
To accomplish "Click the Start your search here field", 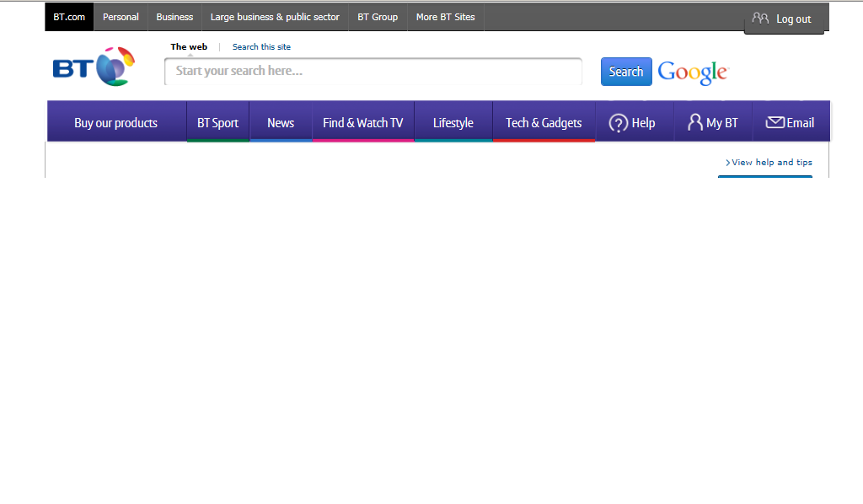I will click(373, 72).
